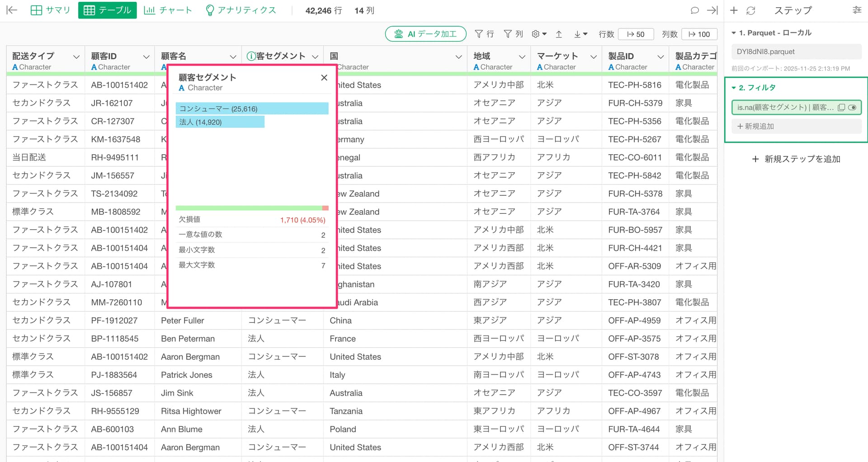Toggle the is.na filter step on/off
This screenshot has width=868, height=462.
pos(852,108)
